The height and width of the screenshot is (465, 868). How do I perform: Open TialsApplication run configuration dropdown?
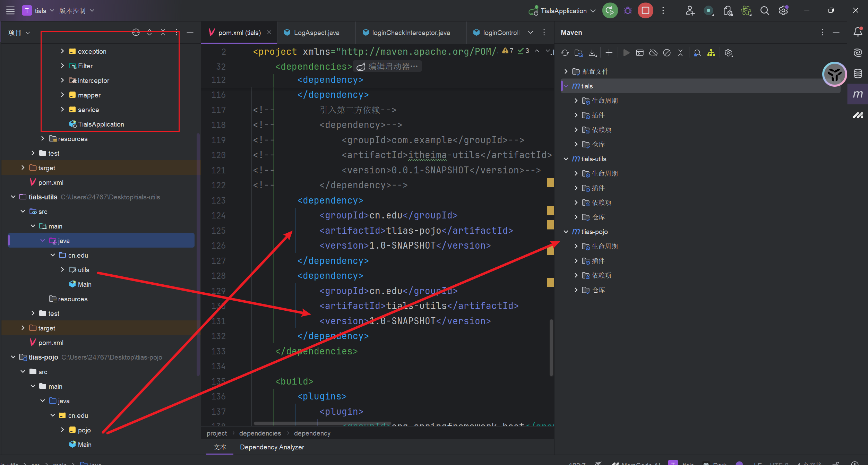click(x=563, y=11)
